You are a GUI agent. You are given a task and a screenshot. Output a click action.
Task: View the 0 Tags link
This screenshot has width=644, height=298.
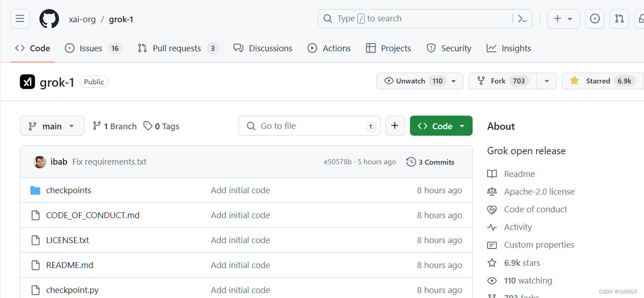click(x=161, y=126)
